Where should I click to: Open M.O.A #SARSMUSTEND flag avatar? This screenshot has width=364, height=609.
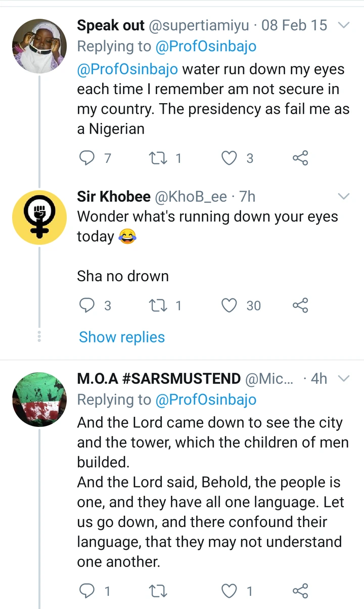coord(39,399)
